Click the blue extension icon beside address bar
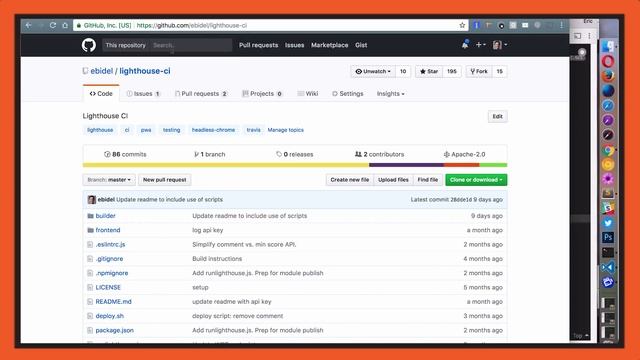The image size is (640, 360). [x=476, y=25]
